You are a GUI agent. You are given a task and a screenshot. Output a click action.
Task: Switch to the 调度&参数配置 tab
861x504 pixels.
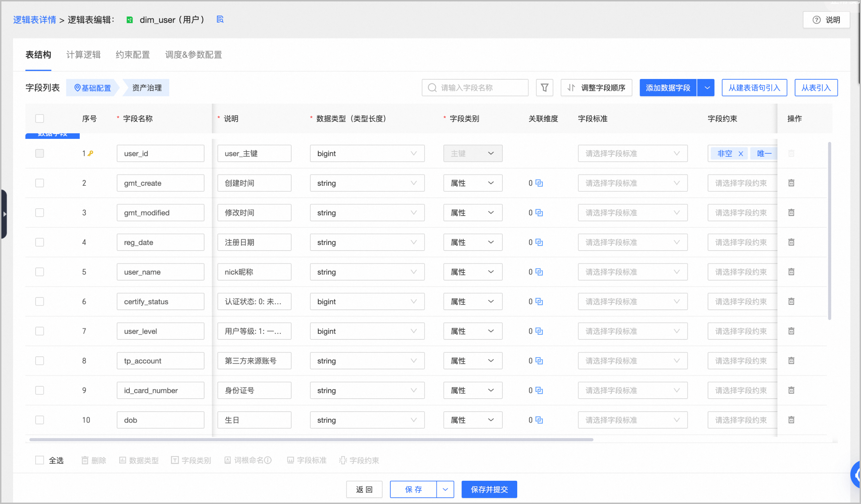point(193,55)
